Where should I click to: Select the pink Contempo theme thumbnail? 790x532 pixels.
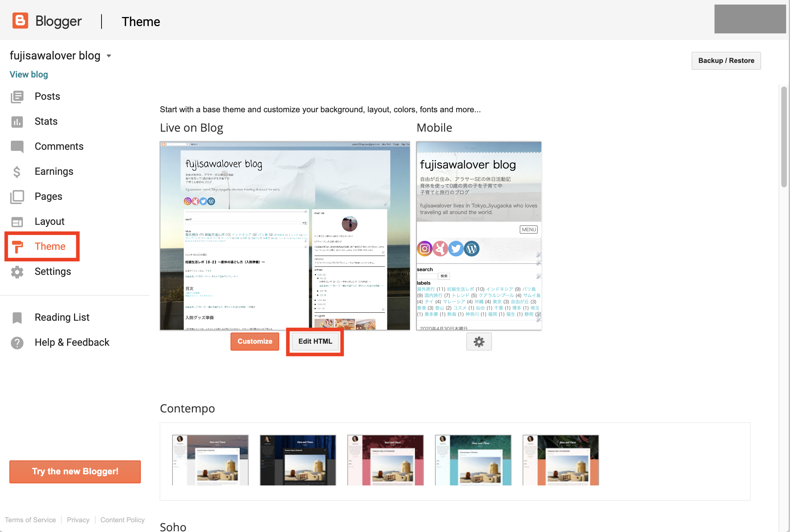tap(386, 460)
